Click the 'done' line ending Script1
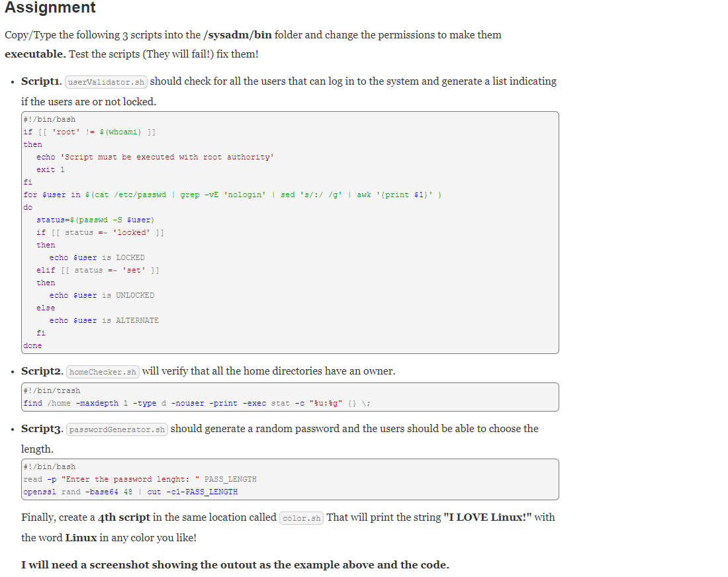This screenshot has width=728, height=577. click(32, 345)
